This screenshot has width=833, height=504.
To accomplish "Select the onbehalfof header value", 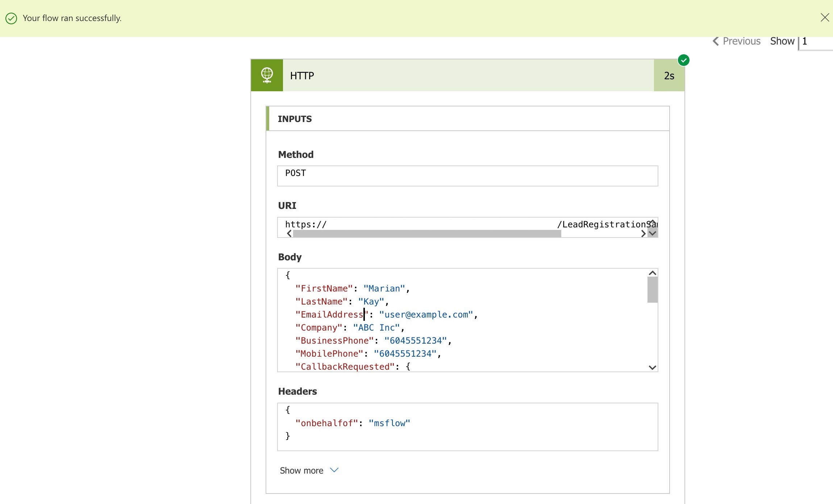I will point(388,423).
